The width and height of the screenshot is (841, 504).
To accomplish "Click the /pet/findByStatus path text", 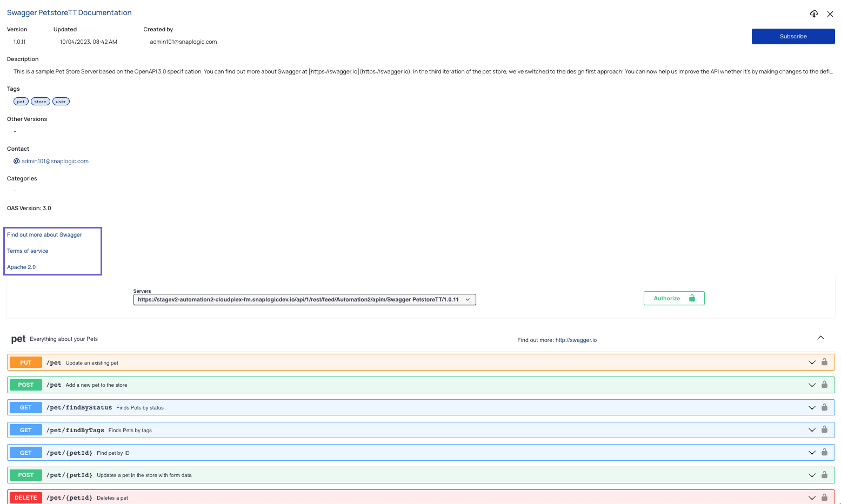I will tap(79, 407).
